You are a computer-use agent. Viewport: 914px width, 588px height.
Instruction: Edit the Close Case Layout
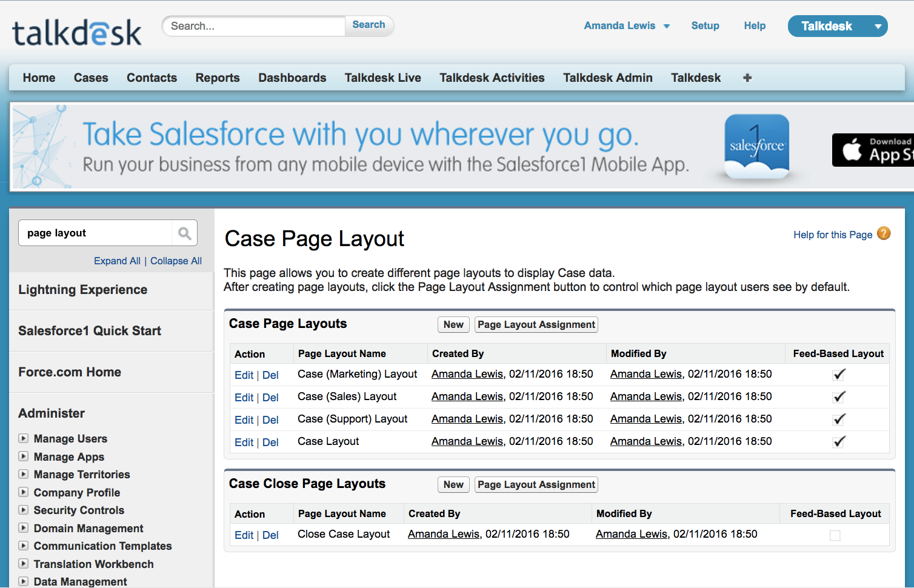(x=244, y=535)
